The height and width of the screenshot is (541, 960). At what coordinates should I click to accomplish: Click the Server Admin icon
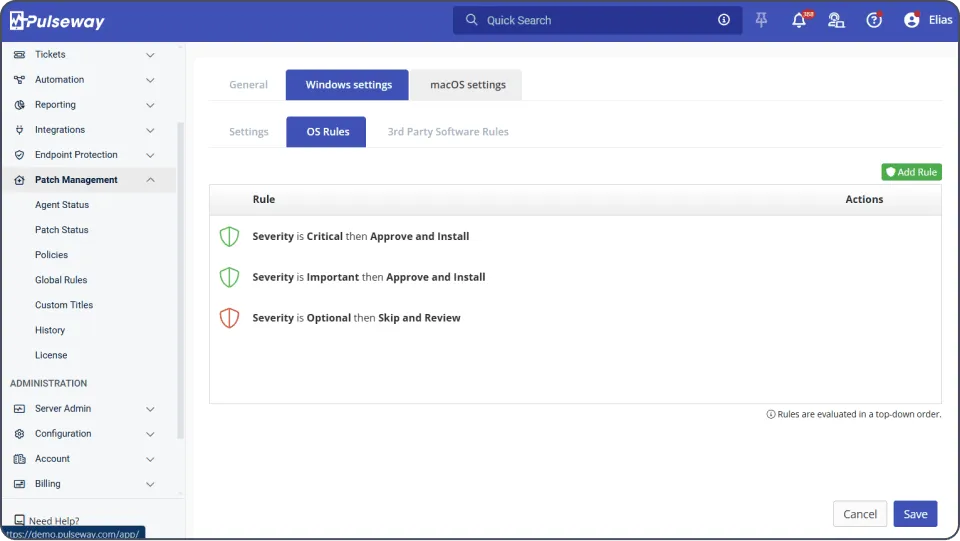coord(20,408)
